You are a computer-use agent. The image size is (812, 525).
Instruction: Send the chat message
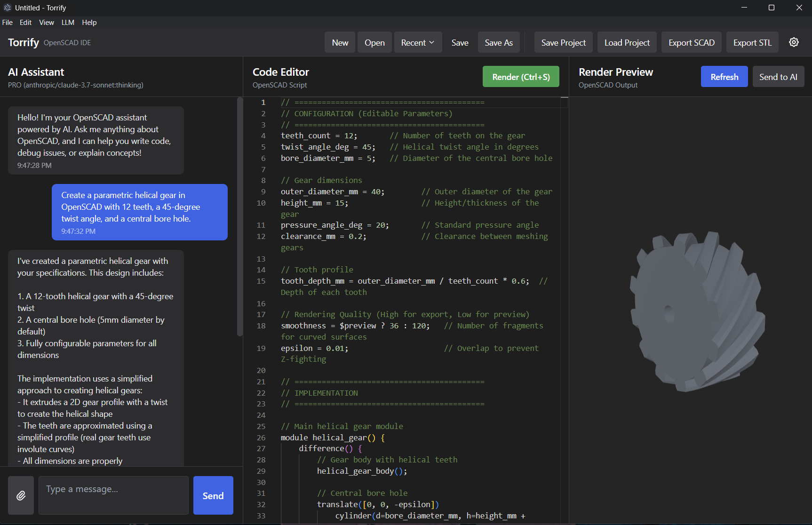213,495
